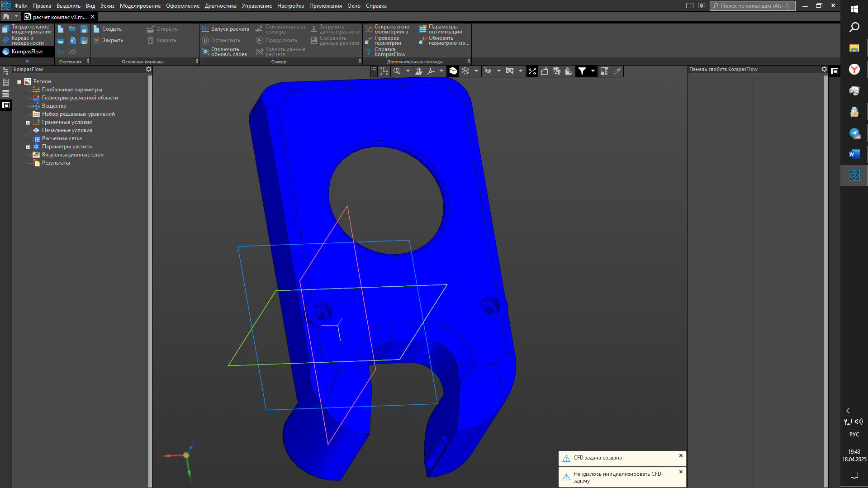Expand the Параметры расчета tree node
Viewport: 868px width, 488px height.
tap(28, 147)
